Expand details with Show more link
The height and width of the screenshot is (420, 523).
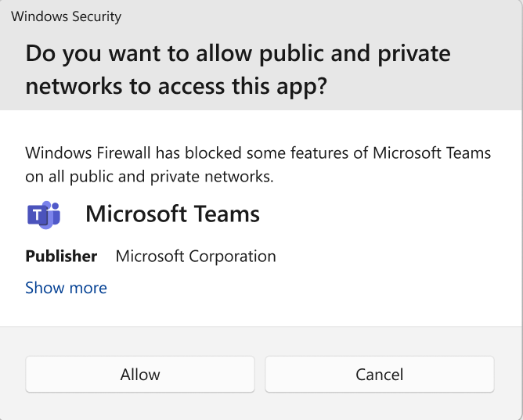coord(66,288)
